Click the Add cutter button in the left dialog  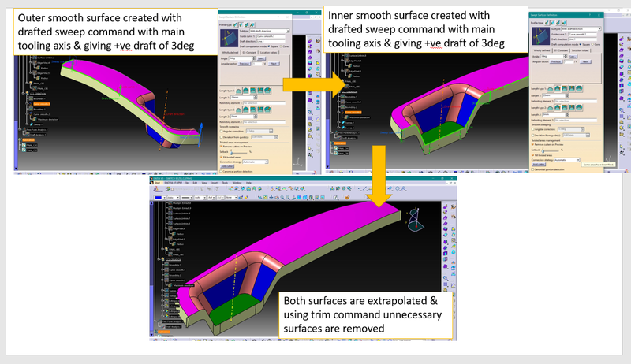(x=227, y=166)
